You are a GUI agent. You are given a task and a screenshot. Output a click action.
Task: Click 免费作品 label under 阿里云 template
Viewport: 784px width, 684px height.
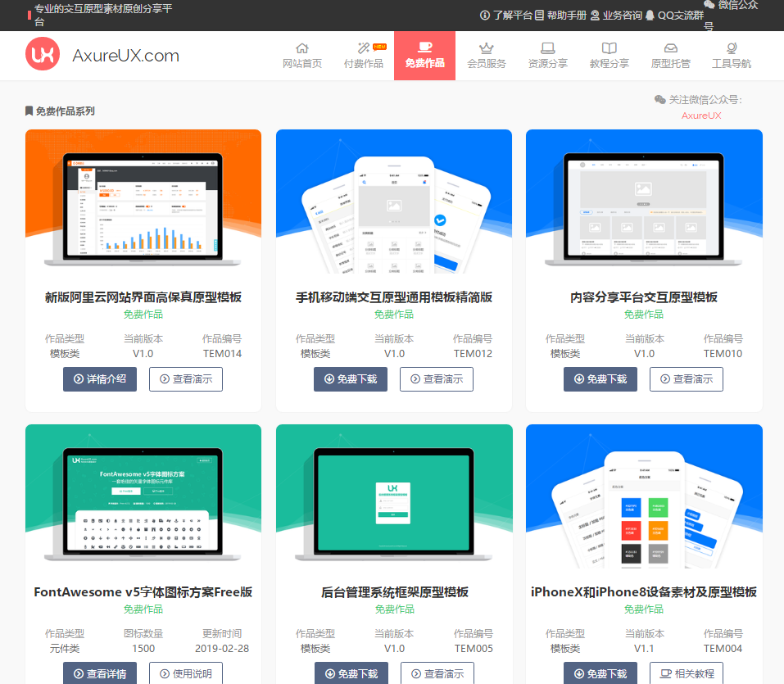tap(143, 315)
